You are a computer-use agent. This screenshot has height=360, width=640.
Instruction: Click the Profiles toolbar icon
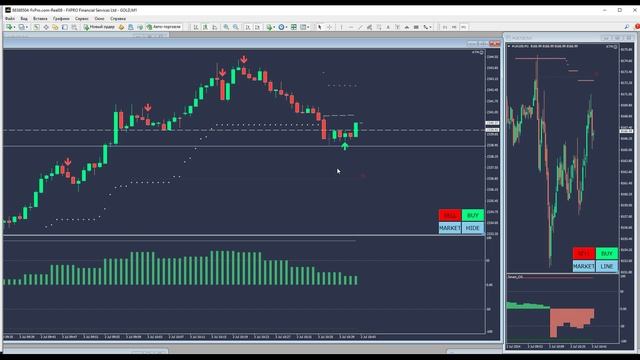(x=21, y=27)
